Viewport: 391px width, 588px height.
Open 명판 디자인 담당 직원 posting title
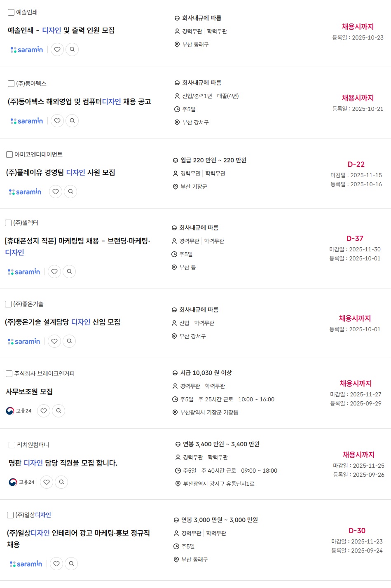pos(63,463)
